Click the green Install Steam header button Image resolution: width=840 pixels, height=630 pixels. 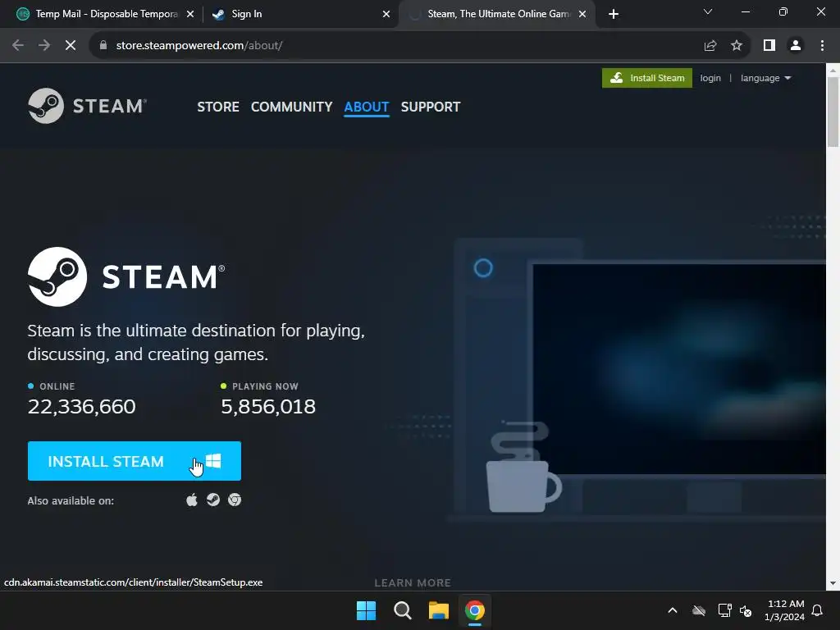tap(647, 78)
